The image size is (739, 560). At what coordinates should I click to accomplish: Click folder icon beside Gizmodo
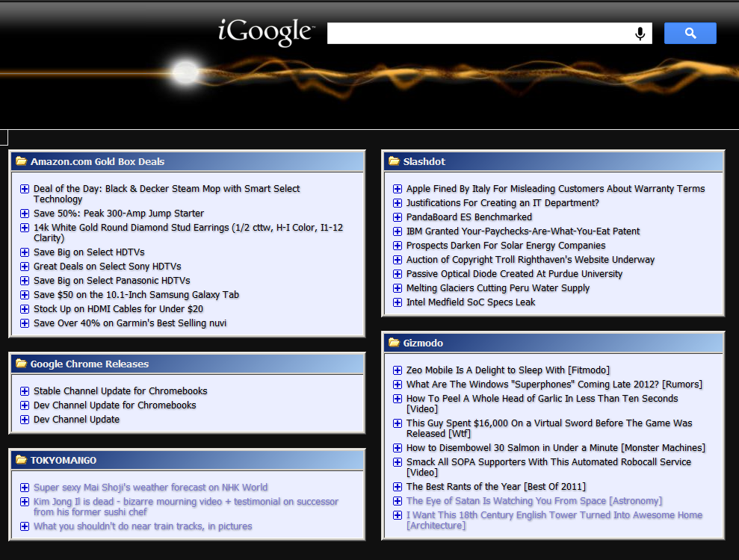tap(394, 343)
